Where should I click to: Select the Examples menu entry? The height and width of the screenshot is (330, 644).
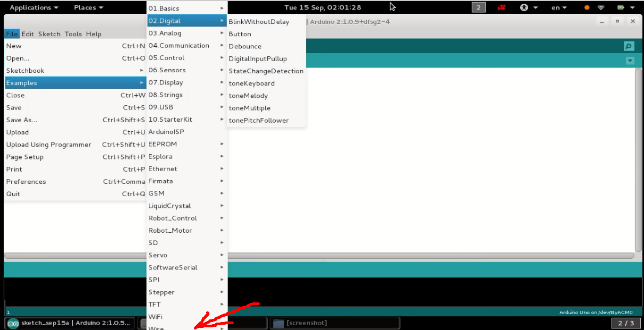(x=75, y=83)
